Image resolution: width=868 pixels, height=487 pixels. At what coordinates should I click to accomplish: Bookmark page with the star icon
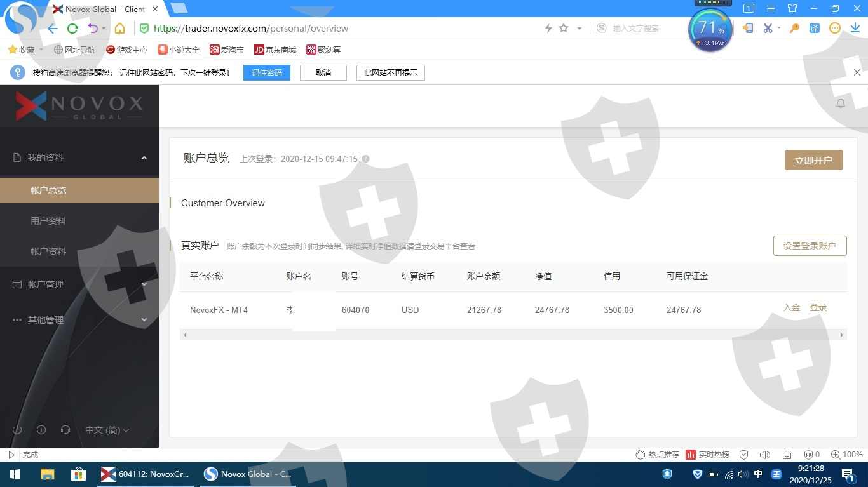[564, 29]
